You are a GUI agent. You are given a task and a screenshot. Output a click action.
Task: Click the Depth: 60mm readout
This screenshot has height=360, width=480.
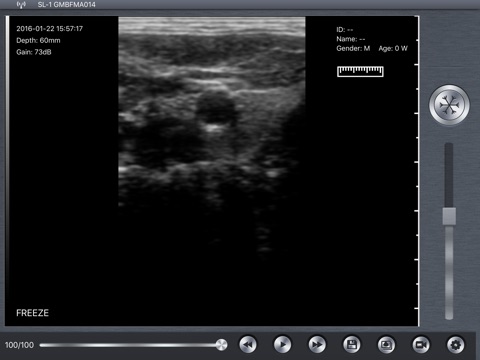pos(38,40)
